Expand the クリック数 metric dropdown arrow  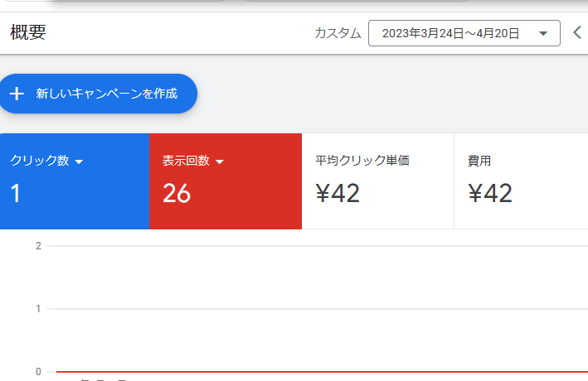coord(80,162)
